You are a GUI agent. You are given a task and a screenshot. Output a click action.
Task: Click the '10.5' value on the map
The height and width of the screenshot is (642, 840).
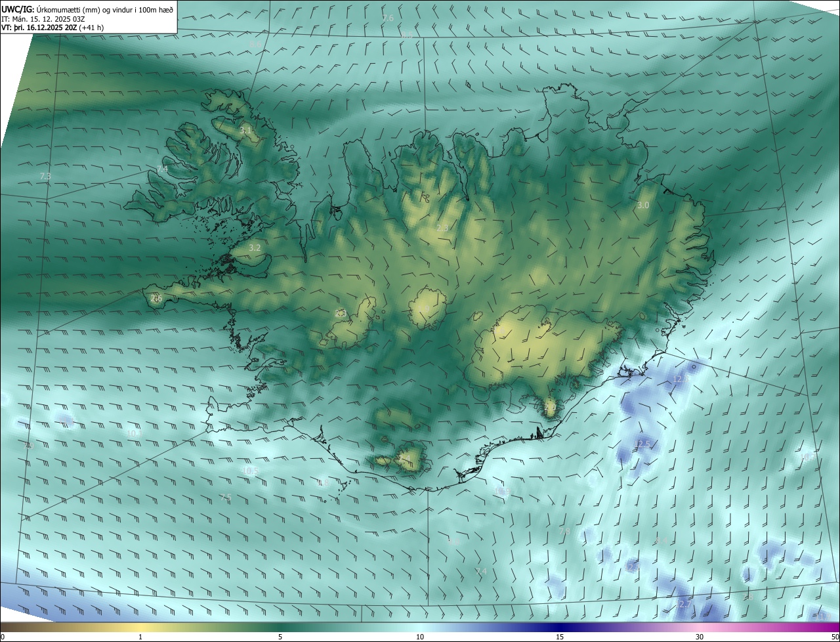[252, 471]
